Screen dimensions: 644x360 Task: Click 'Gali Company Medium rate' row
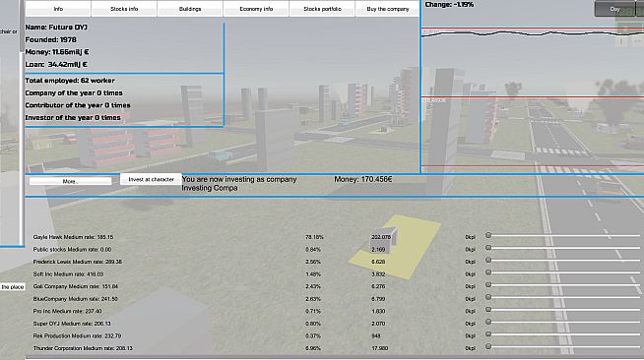pos(76,286)
